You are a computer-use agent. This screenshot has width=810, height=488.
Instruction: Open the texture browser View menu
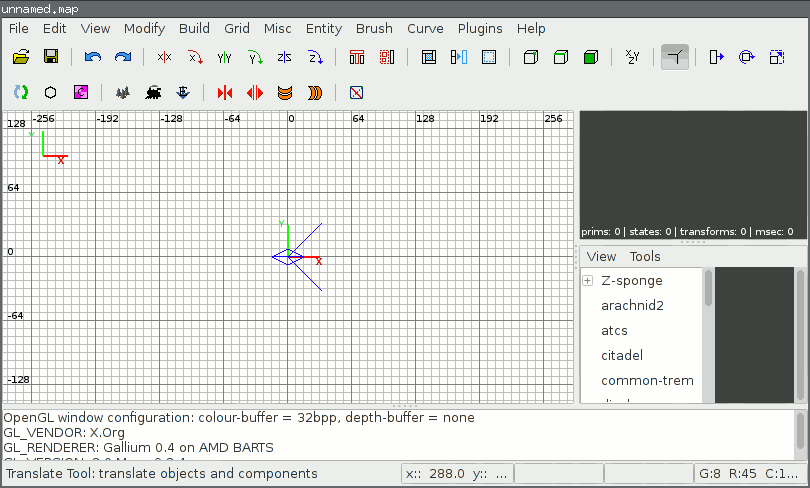(x=601, y=257)
